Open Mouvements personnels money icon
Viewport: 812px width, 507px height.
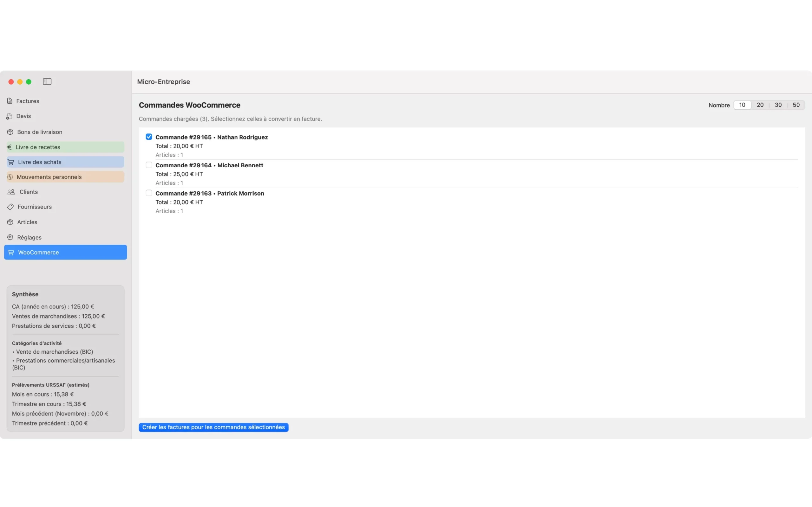[x=10, y=177]
